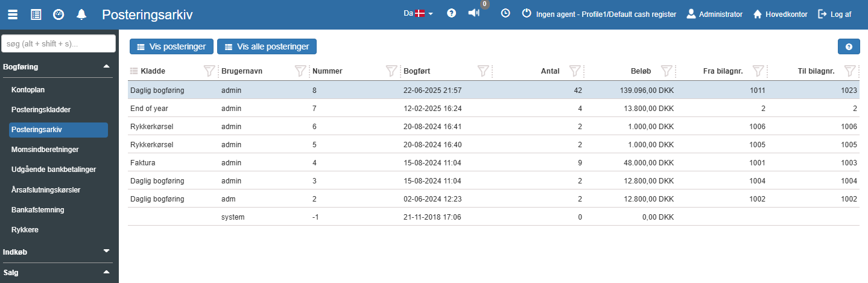Screen dimensions: 868x283
Task: Open Posteringskladder in sidebar
Action: [41, 110]
